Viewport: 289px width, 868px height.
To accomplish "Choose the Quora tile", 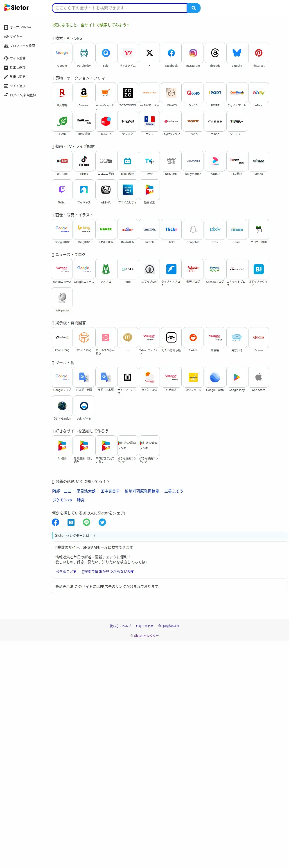I will point(259,338).
